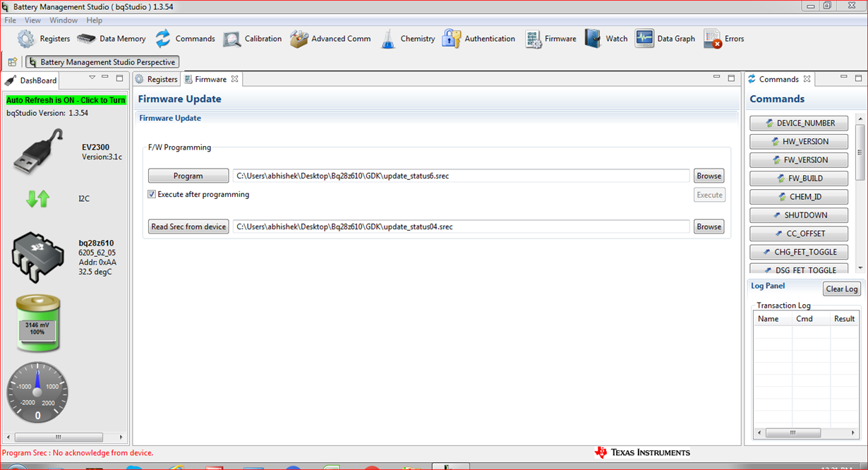This screenshot has height=470, width=868.
Task: Open the Watch toolbar icon
Action: (593, 39)
